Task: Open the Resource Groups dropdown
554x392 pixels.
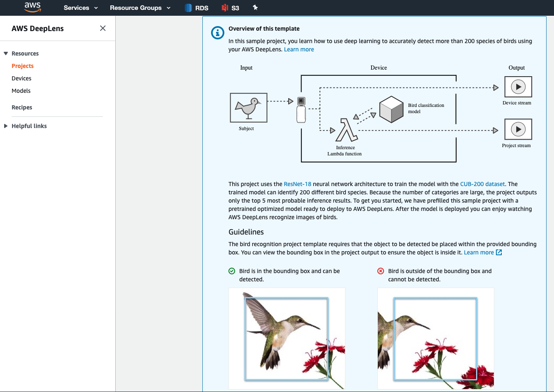Action: [x=140, y=8]
